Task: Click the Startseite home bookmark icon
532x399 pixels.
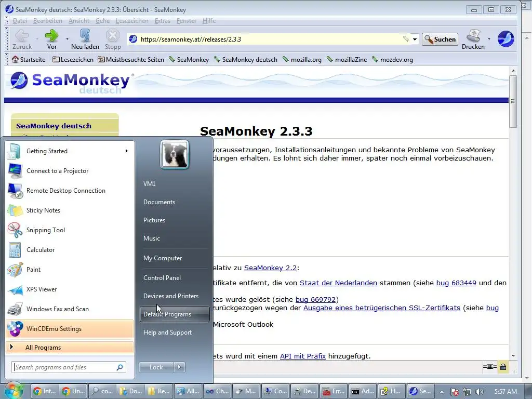Action: pos(15,59)
